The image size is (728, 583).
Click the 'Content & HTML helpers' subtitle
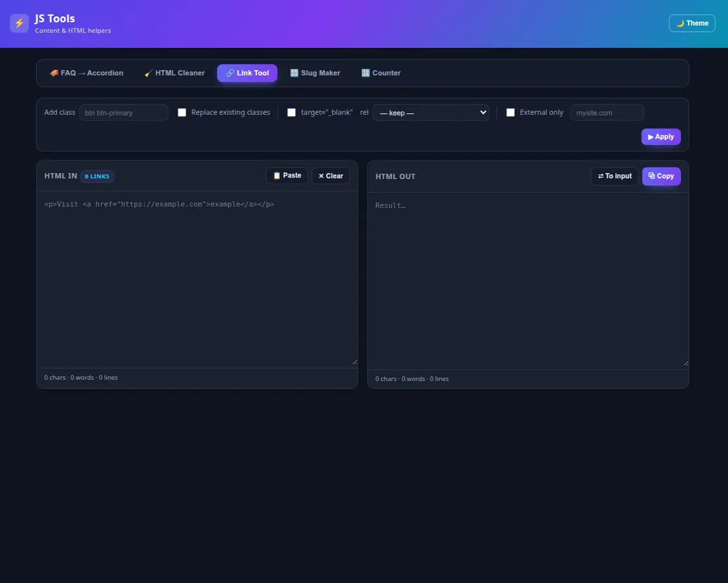click(x=73, y=31)
